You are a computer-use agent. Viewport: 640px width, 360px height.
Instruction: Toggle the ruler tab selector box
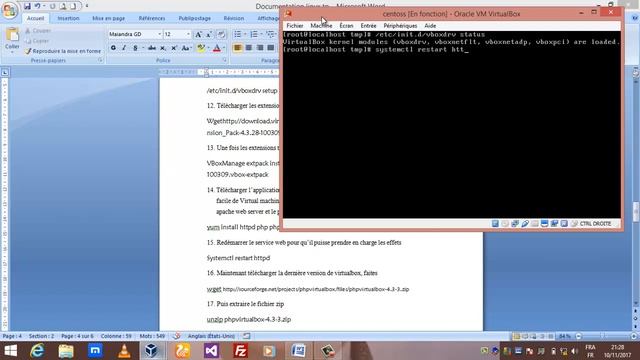(x=5, y=72)
